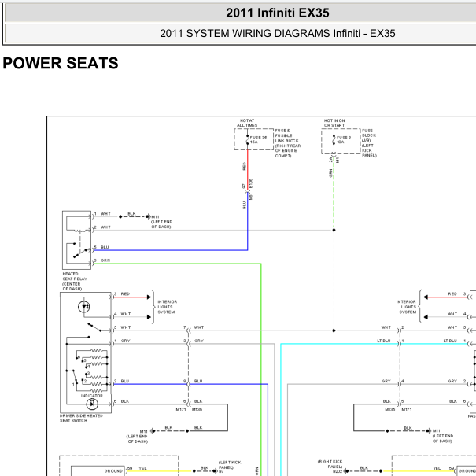Click the "INDICATOR" label in the driver switch
Screen dimensions: 476x476
tap(92, 396)
